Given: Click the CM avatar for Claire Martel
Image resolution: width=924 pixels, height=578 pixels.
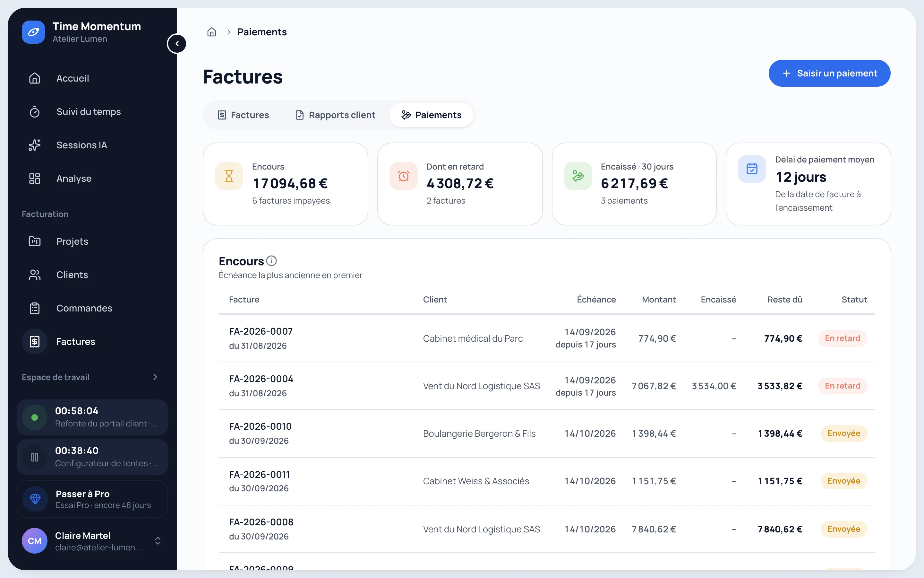Looking at the screenshot, I should click(34, 541).
